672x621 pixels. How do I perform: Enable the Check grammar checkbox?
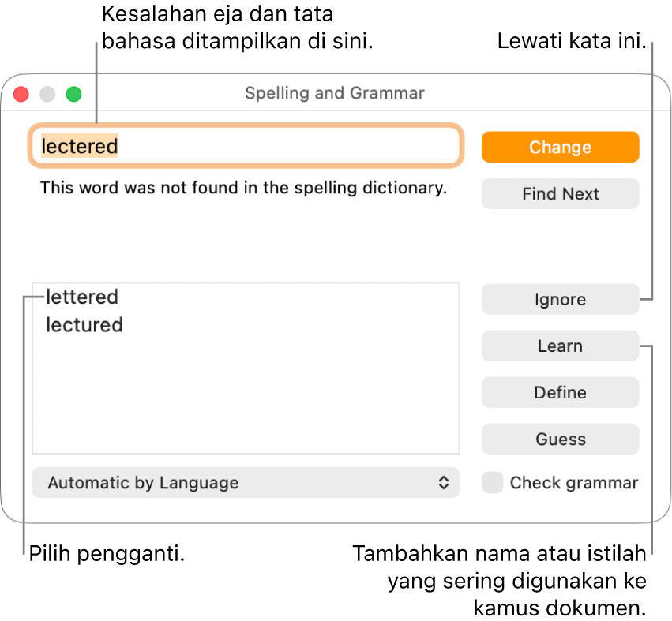click(493, 483)
